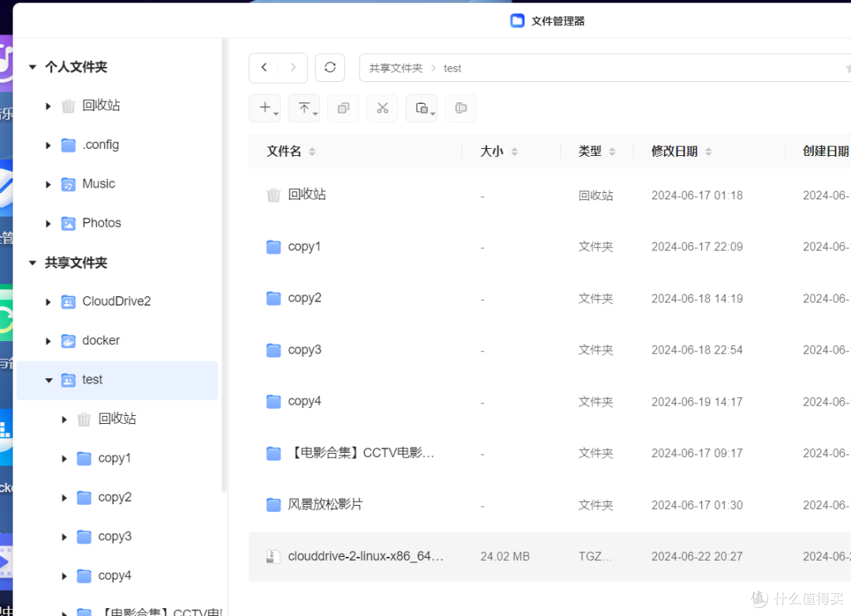
Task: Click the folder icon of the copy2 list row
Action: (273, 299)
